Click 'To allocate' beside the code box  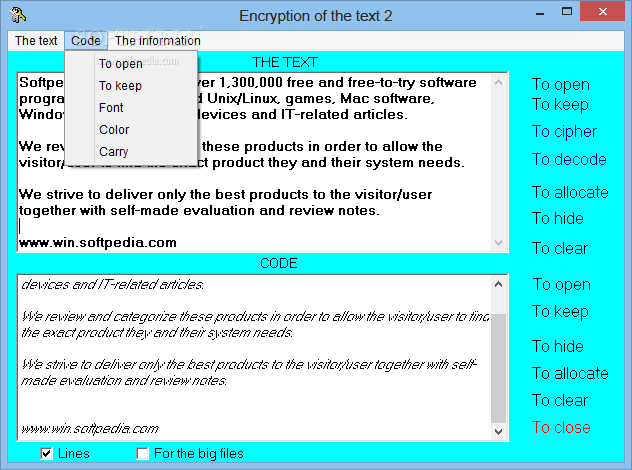570,373
